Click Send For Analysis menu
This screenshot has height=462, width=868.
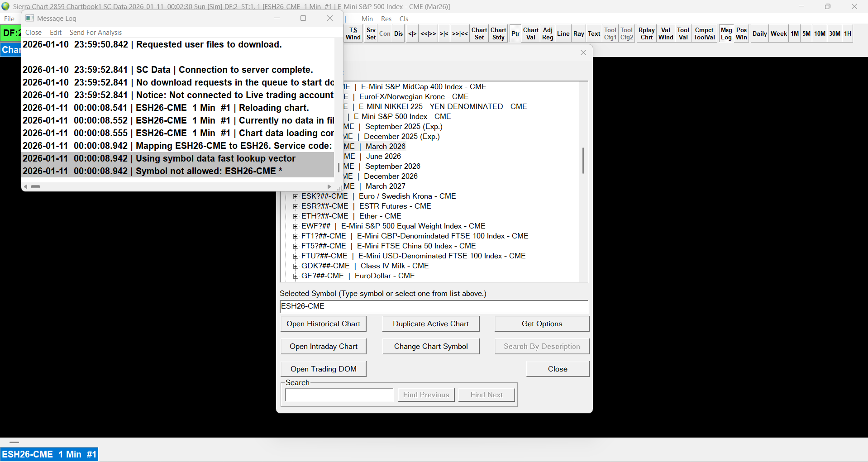[95, 33]
